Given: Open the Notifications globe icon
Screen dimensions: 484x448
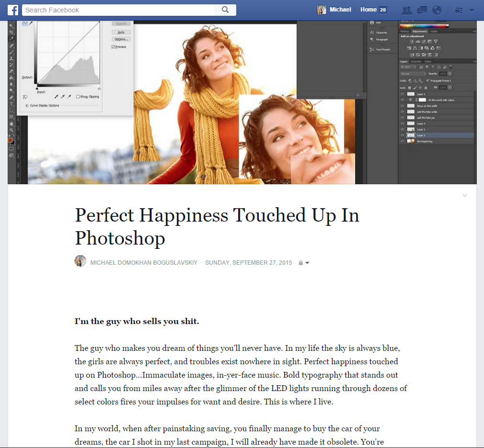Looking at the screenshot, I should [x=437, y=10].
